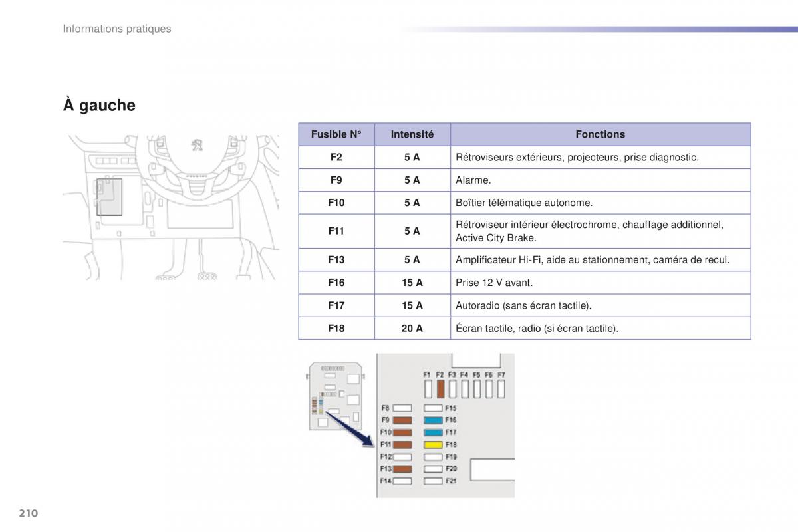
Task: Click the '15 A' intensity in the F16 row
Action: [x=412, y=283]
